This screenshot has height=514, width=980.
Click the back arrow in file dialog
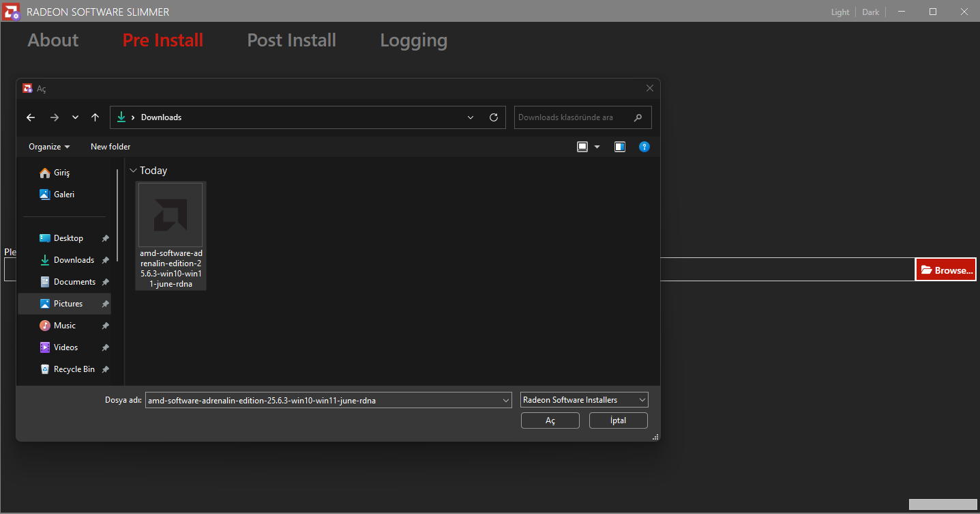pyautogui.click(x=31, y=117)
